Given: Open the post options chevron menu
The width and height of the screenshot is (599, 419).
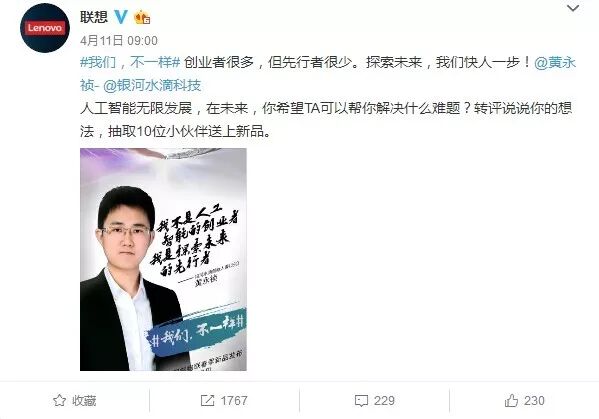Looking at the screenshot, I should (x=573, y=8).
